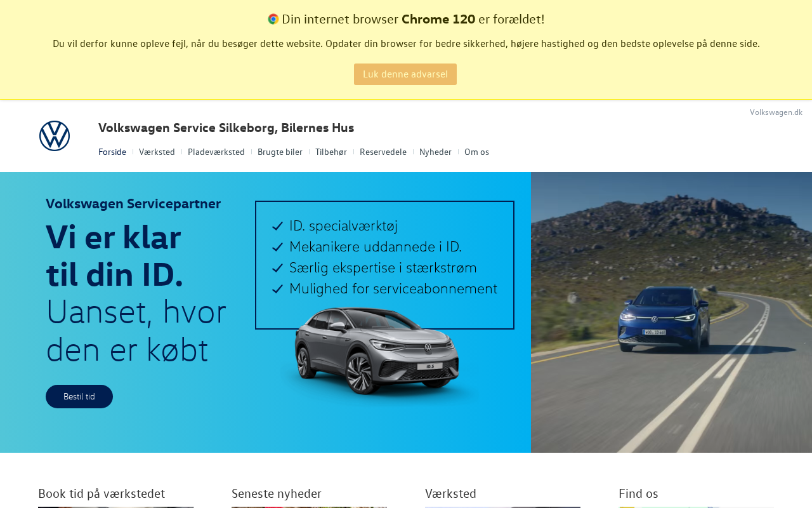
Task: Dismiss warning with Luk denne advarsel button
Action: tap(405, 74)
